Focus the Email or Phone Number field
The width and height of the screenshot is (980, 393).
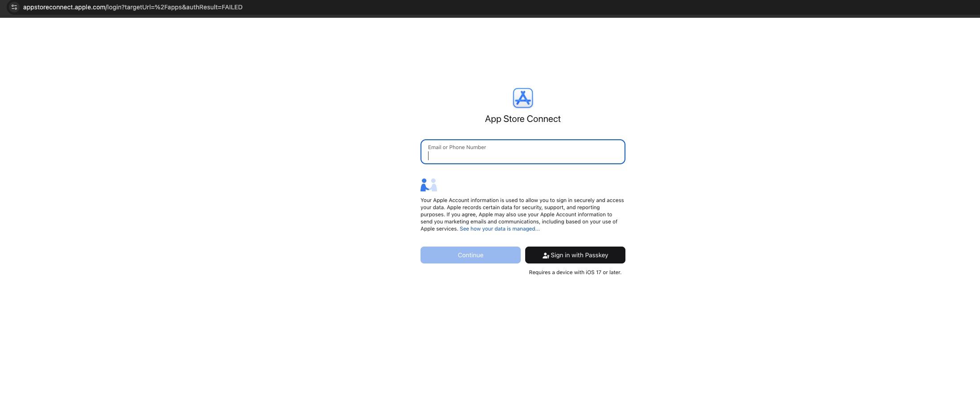tap(523, 152)
